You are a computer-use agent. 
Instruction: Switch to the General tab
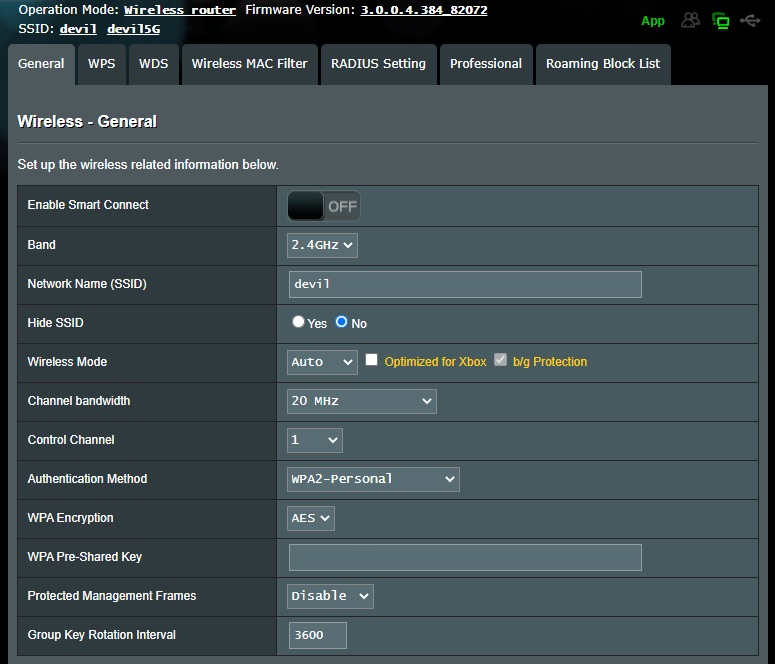(41, 64)
